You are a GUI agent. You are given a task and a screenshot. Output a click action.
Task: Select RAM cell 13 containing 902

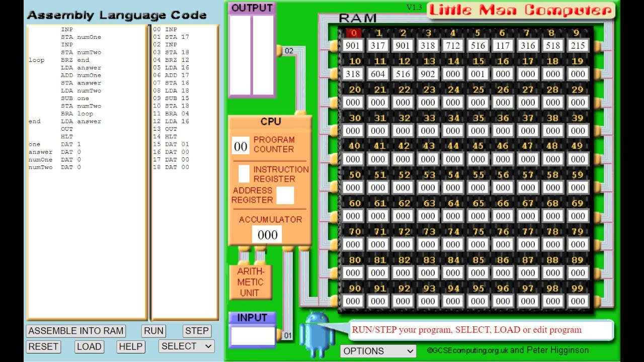pyautogui.click(x=428, y=74)
